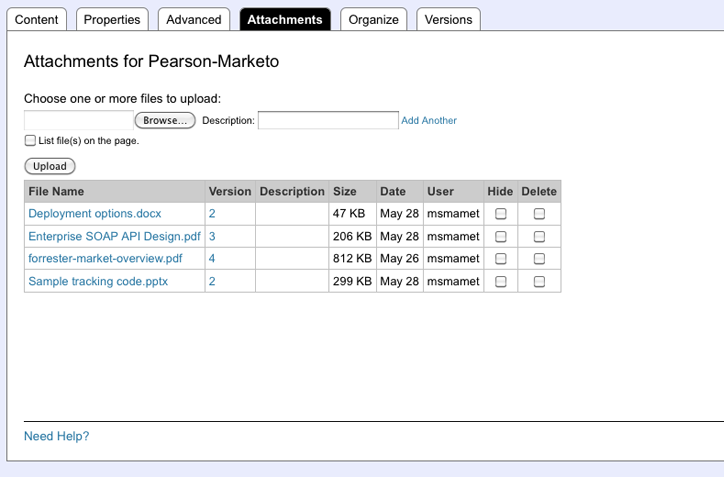
Task: View version 2 of Sample tracking code.pptx
Action: coord(212,281)
